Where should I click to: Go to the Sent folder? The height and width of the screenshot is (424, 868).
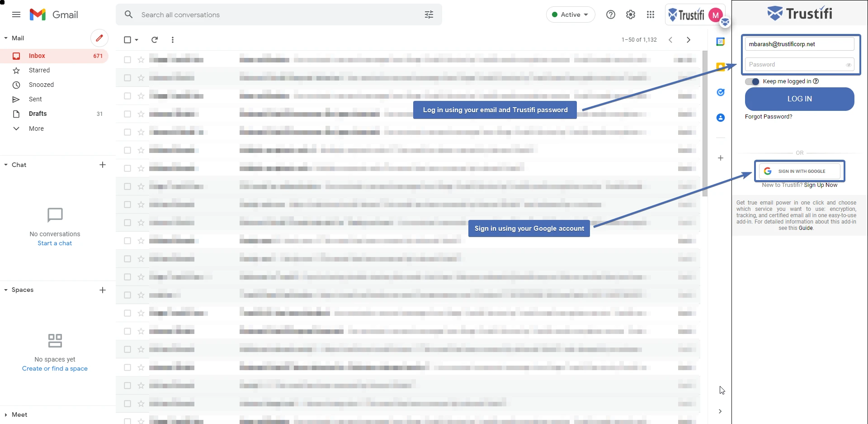(35, 99)
